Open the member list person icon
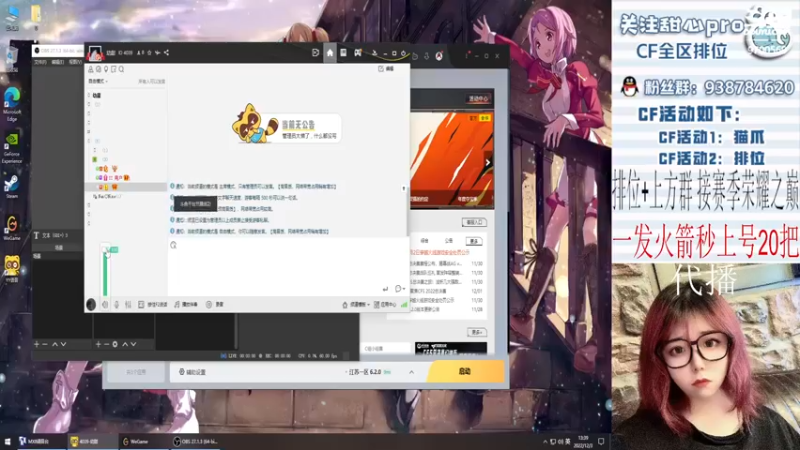This screenshot has width=800, height=450. 91,69
